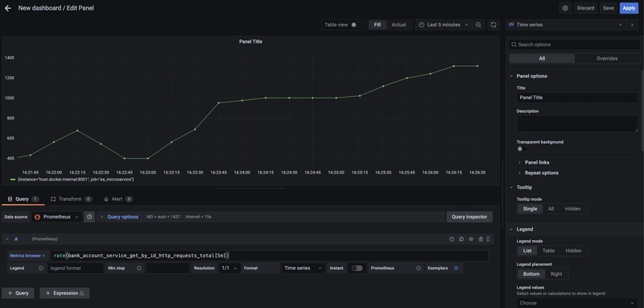Select Fill display mode
Image resolution: width=644 pixels, height=308 pixels.
point(377,25)
